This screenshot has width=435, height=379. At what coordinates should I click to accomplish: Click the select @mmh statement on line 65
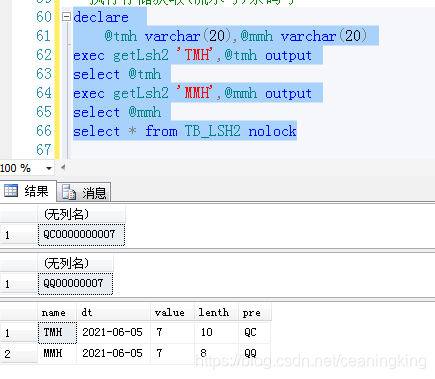(x=117, y=112)
